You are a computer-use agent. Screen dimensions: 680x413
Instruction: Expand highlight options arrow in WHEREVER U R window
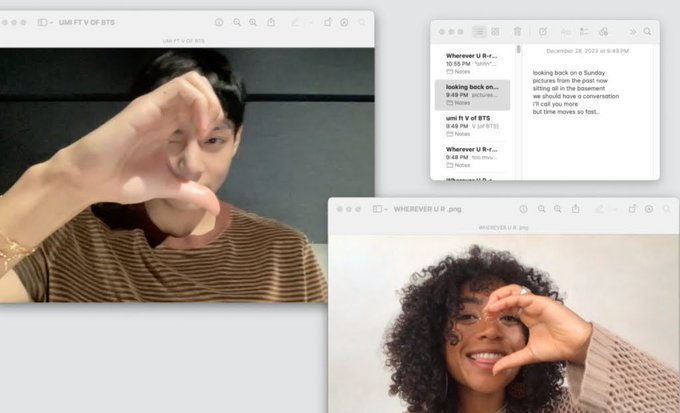(x=615, y=209)
